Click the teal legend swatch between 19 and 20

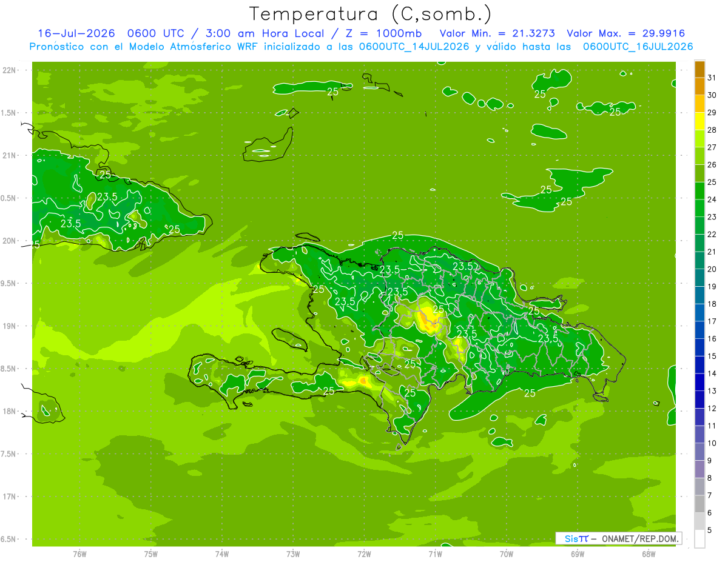coord(699,278)
